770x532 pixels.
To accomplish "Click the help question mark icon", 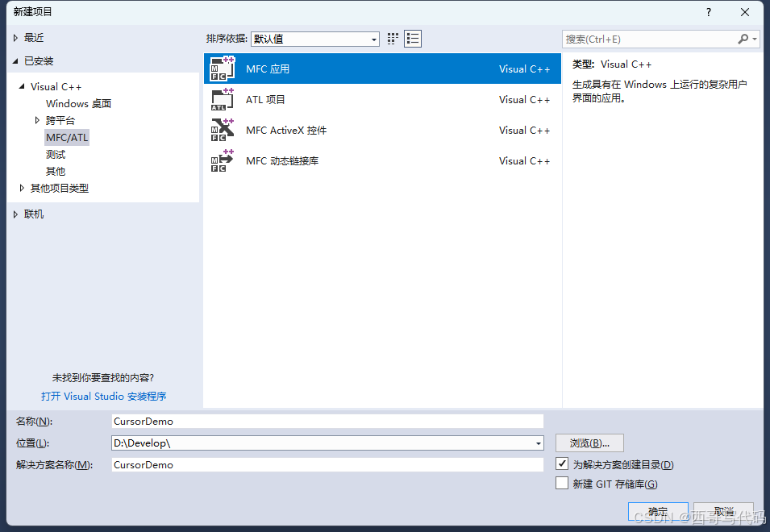I will (x=708, y=12).
